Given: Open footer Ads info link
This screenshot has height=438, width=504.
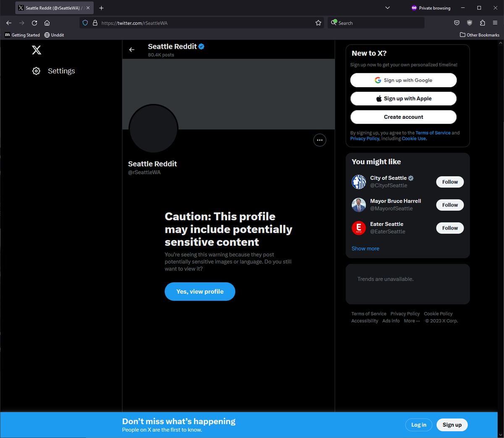Looking at the screenshot, I should point(391,321).
